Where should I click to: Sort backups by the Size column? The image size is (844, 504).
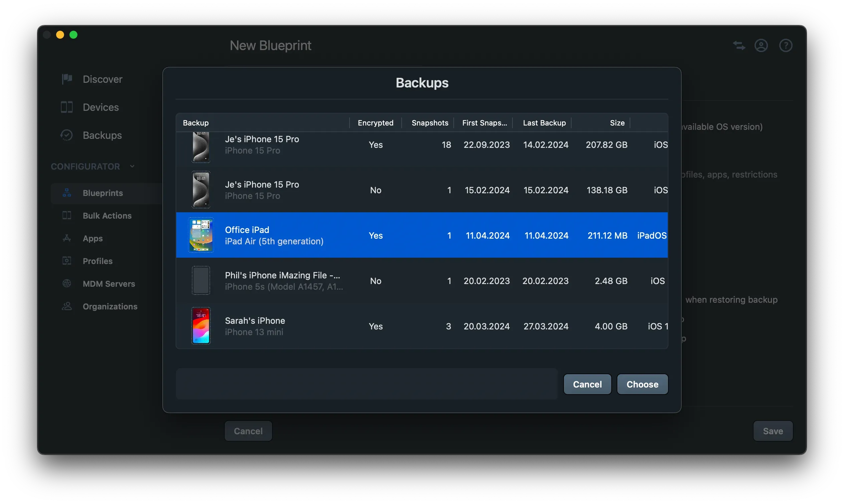(617, 122)
